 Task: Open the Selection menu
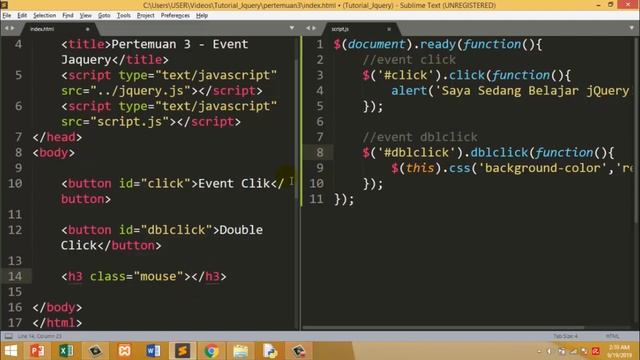point(44,16)
